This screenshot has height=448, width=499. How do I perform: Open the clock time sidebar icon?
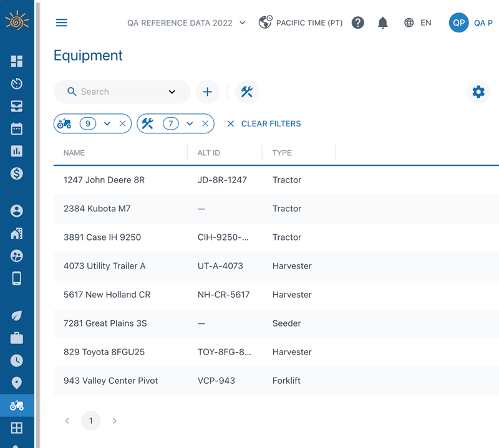[x=17, y=361]
